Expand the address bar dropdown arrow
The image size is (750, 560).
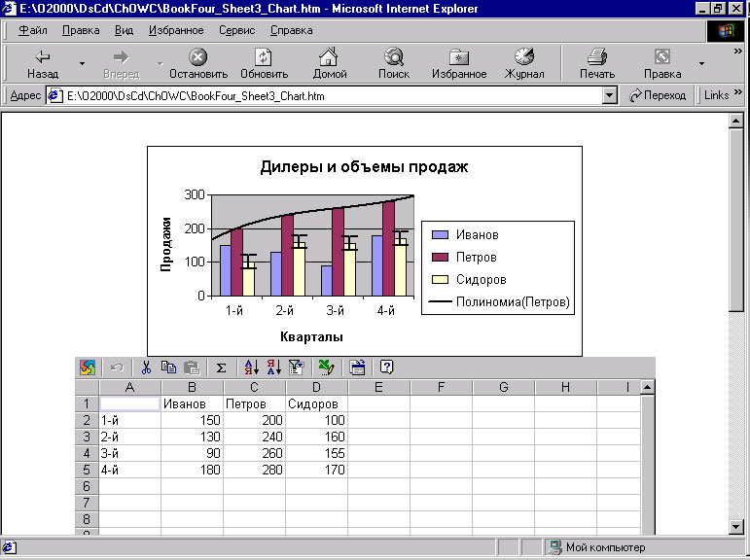(x=610, y=95)
